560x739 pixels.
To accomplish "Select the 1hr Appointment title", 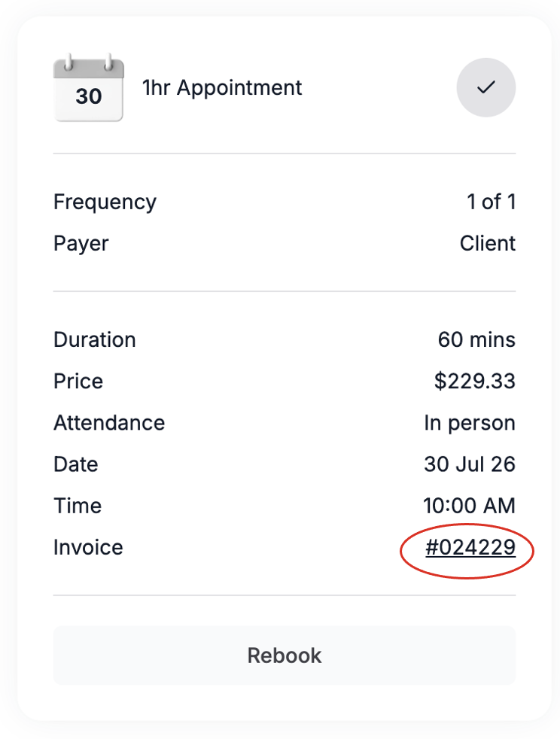I will tap(222, 88).
